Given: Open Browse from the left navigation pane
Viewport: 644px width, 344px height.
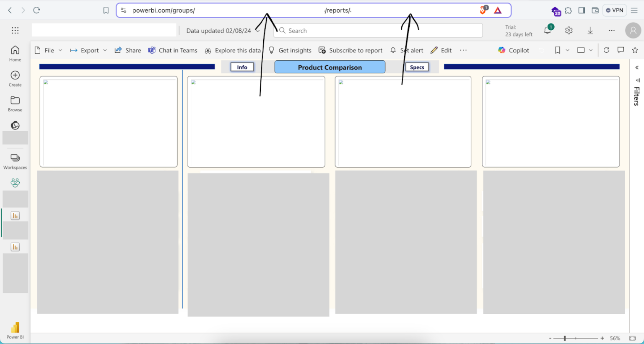Looking at the screenshot, I should (x=15, y=103).
